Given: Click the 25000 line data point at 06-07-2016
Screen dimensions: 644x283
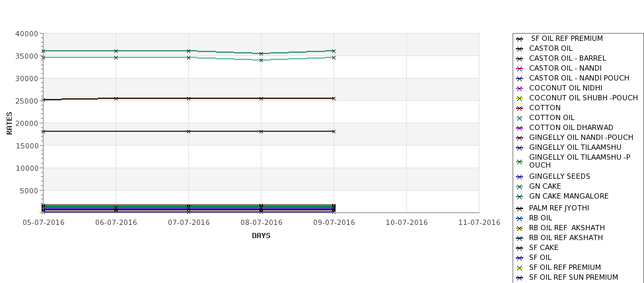Looking at the screenshot, I should [x=116, y=98].
